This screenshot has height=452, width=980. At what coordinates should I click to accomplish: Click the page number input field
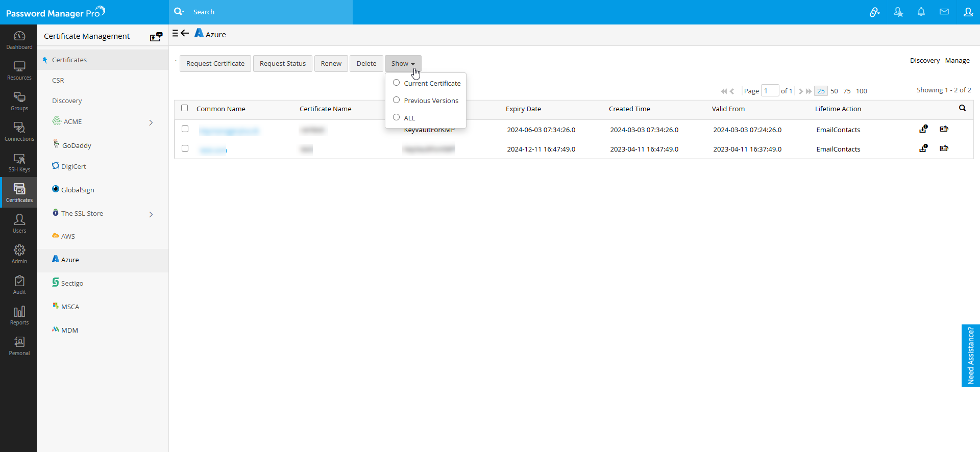coord(770,91)
